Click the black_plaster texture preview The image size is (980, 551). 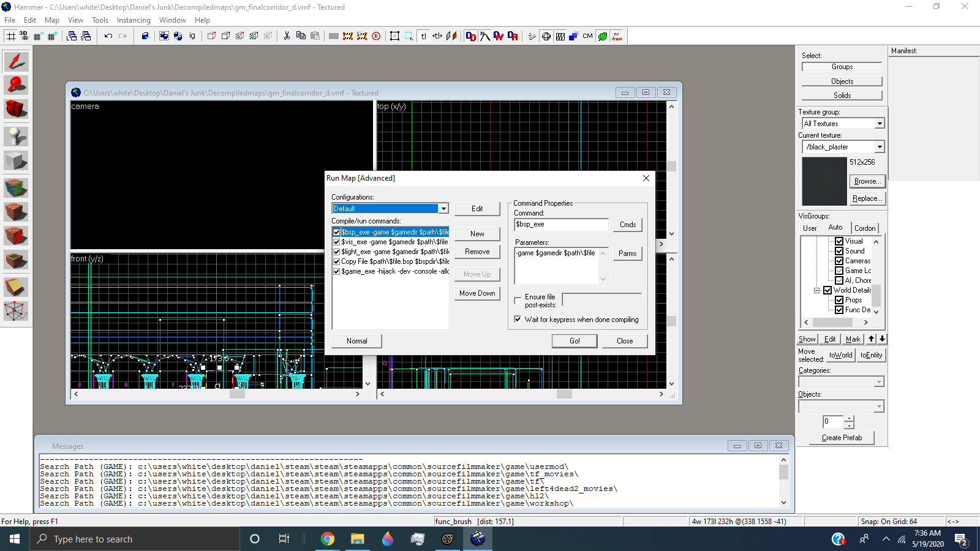pos(824,181)
